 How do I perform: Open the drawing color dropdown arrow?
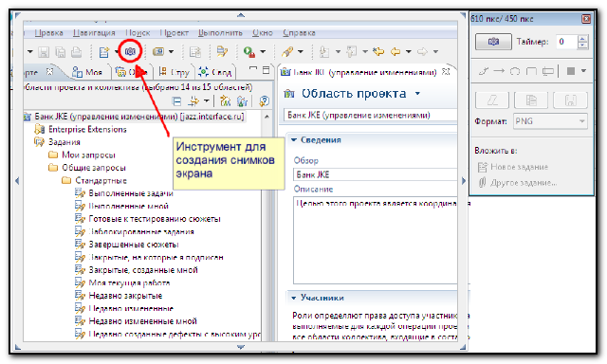click(583, 71)
